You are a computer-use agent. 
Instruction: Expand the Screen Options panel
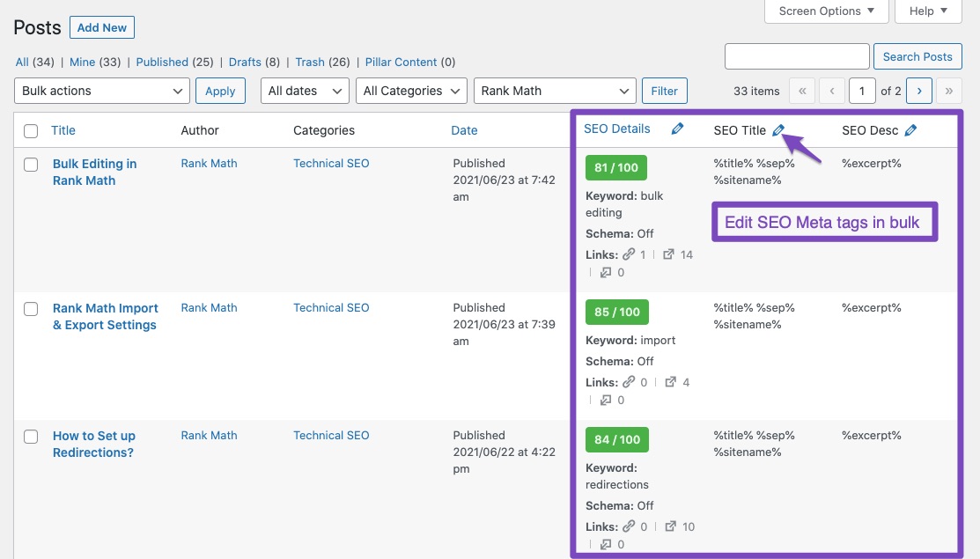[825, 11]
